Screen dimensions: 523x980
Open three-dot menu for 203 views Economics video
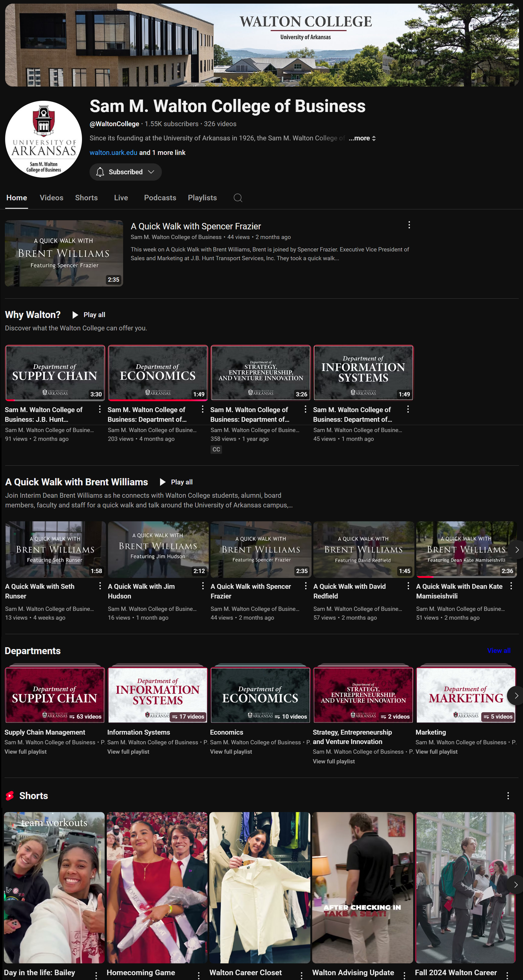coord(202,409)
